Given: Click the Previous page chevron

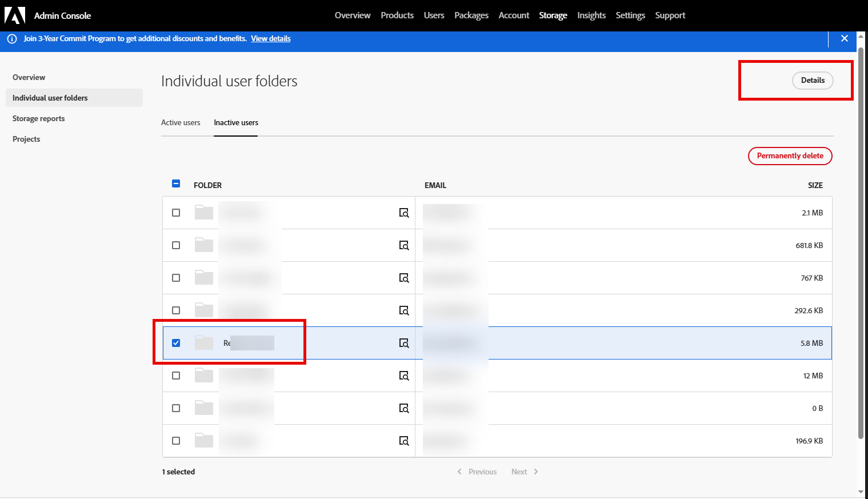Looking at the screenshot, I should pyautogui.click(x=459, y=471).
